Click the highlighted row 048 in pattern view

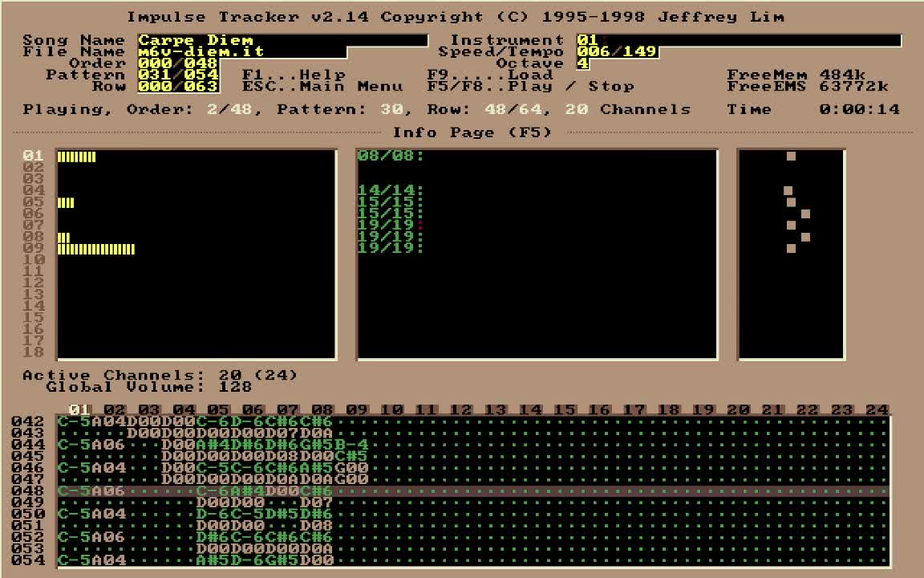click(x=473, y=491)
